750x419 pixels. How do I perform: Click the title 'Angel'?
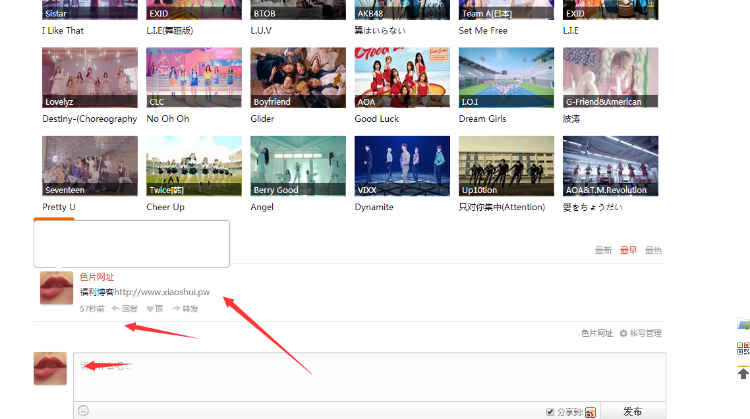pyautogui.click(x=262, y=207)
